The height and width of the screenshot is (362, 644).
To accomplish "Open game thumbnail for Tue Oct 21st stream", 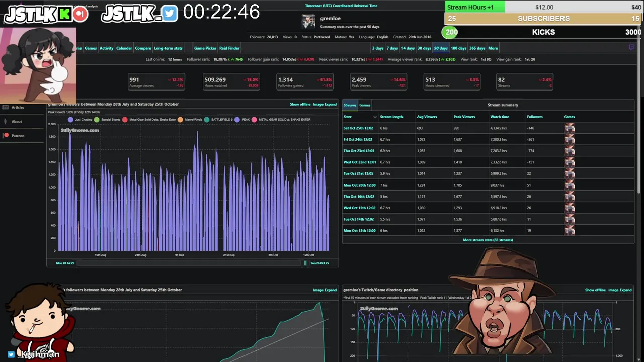I will pos(570,173).
